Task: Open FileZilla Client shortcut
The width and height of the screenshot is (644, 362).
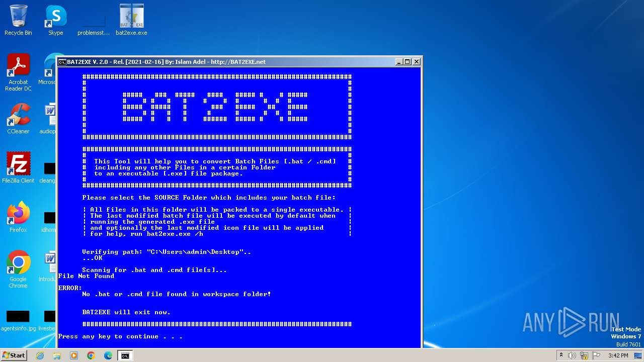Action: [18, 168]
